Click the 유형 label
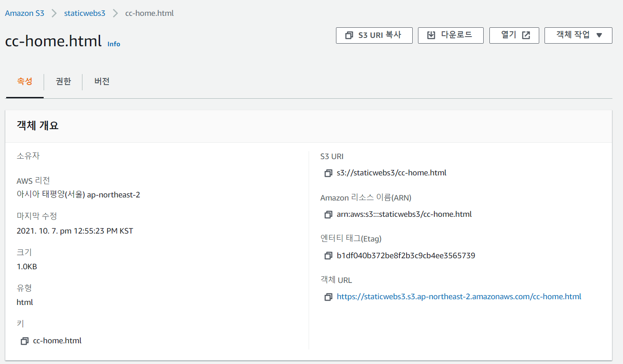The image size is (623, 364). coord(24,288)
